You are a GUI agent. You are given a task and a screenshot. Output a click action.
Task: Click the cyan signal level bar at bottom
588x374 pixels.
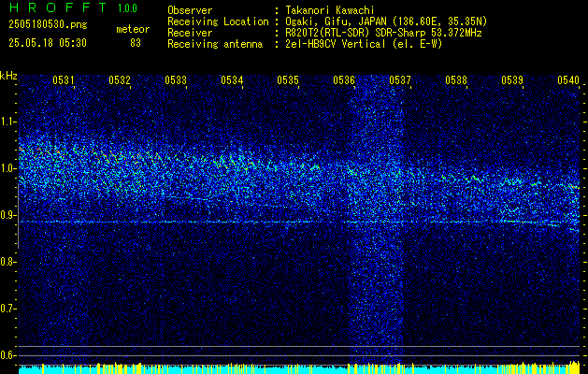point(299,369)
